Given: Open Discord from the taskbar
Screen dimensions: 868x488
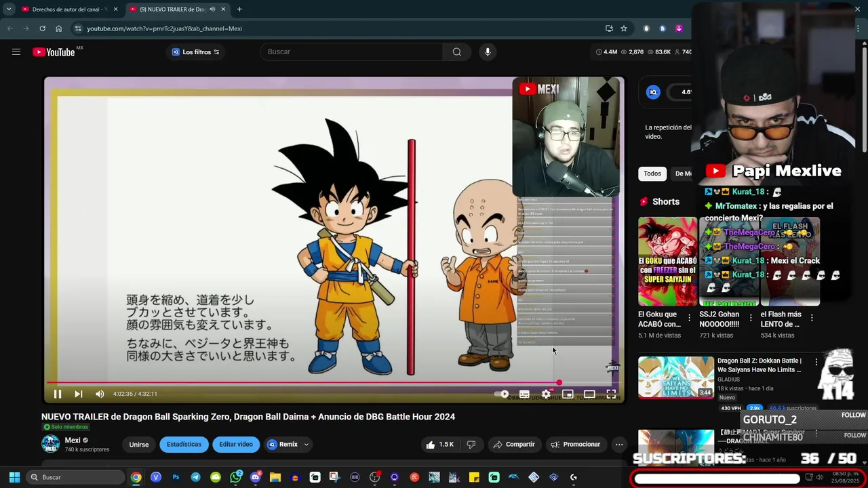Looking at the screenshot, I should [x=255, y=477].
